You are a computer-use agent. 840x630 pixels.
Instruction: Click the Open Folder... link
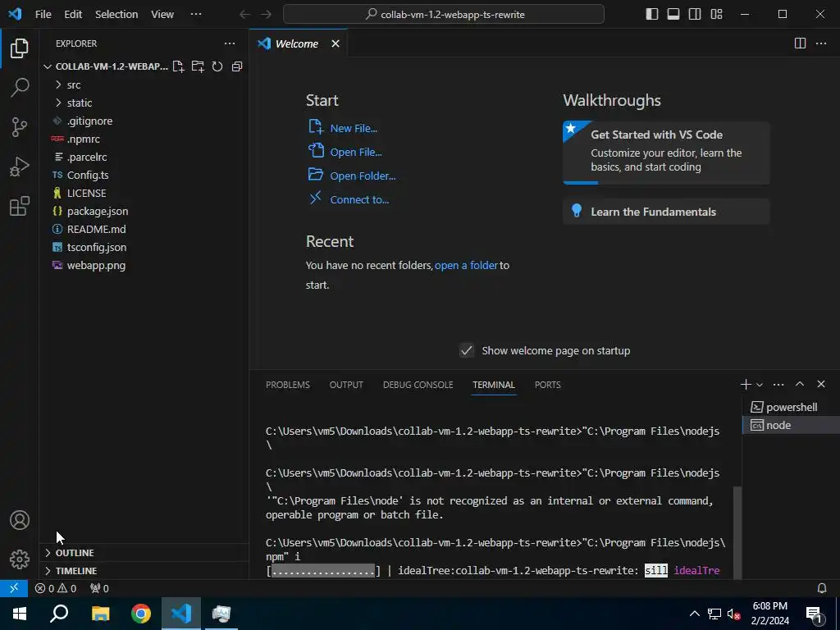[x=363, y=176]
